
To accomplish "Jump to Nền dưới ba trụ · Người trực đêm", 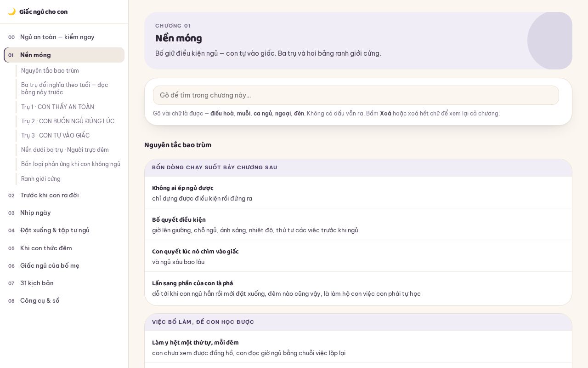I will tap(70, 150).
